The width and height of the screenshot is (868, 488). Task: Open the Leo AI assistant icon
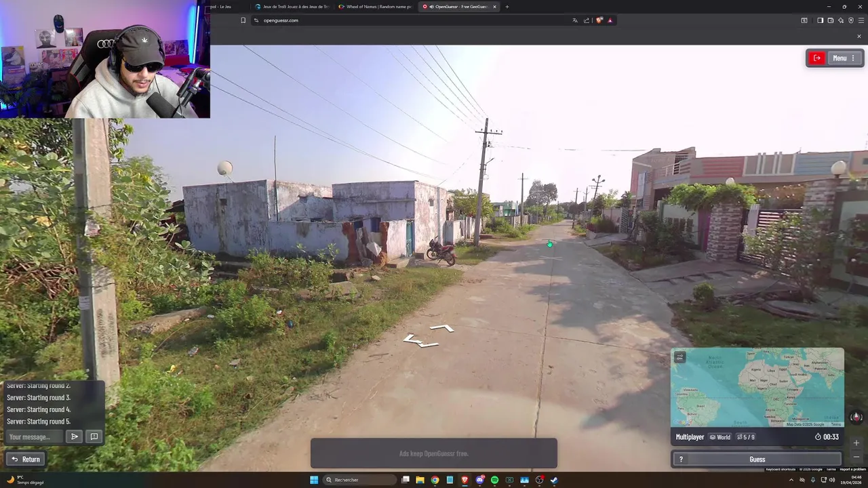click(841, 20)
